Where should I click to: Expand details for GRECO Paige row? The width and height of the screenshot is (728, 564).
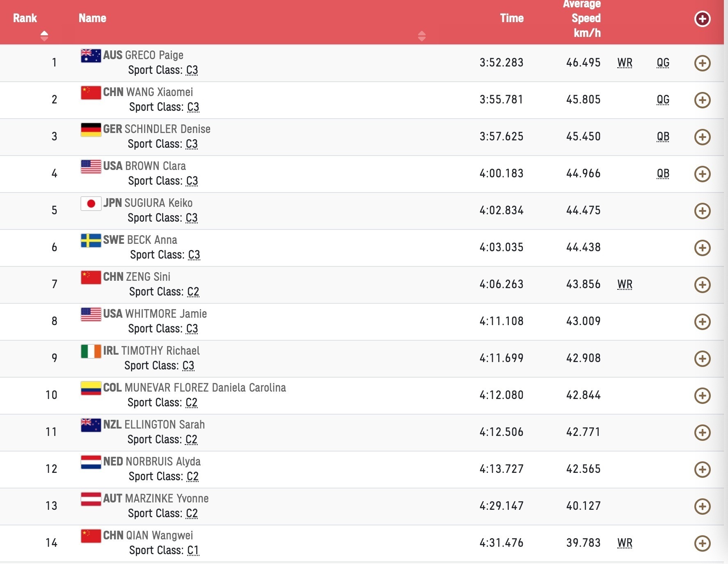[x=702, y=63]
